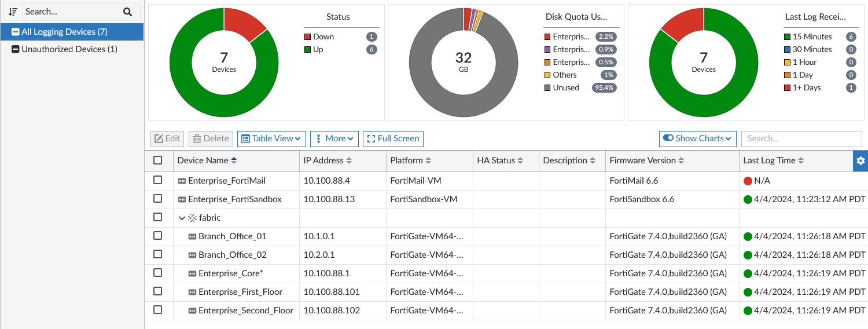Screen dimensions: 868x329
Task: Click the magnifier icon in sidebar search
Action: click(x=127, y=12)
